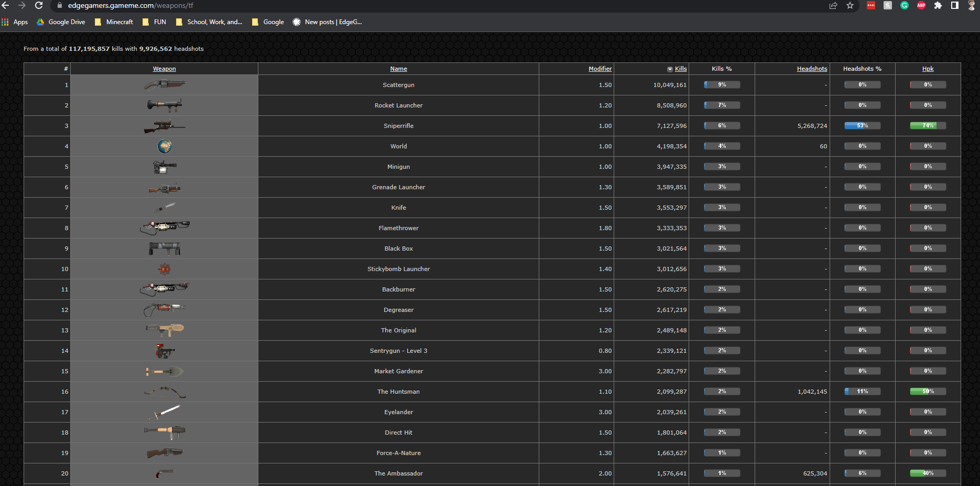Open the School, Work bookmarks folder
The height and width of the screenshot is (486, 980).
[209, 22]
